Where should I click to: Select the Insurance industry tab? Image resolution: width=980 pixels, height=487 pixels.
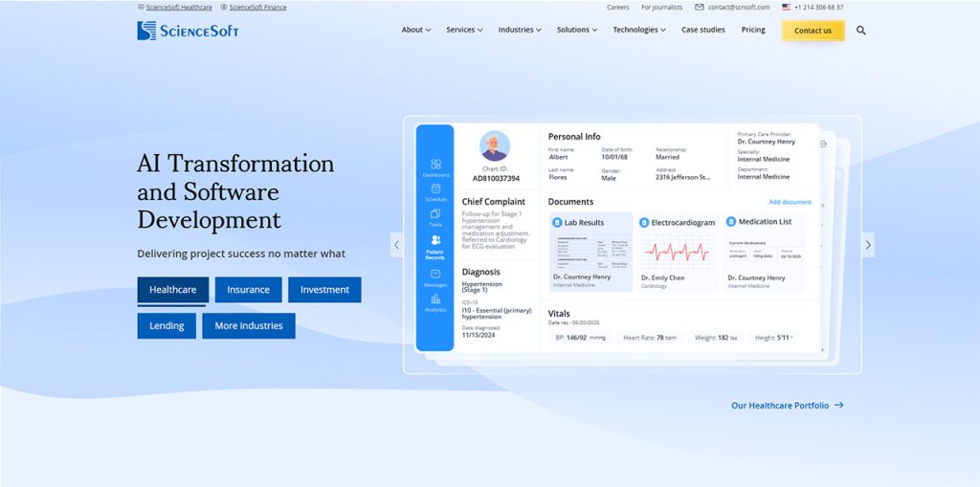(248, 290)
